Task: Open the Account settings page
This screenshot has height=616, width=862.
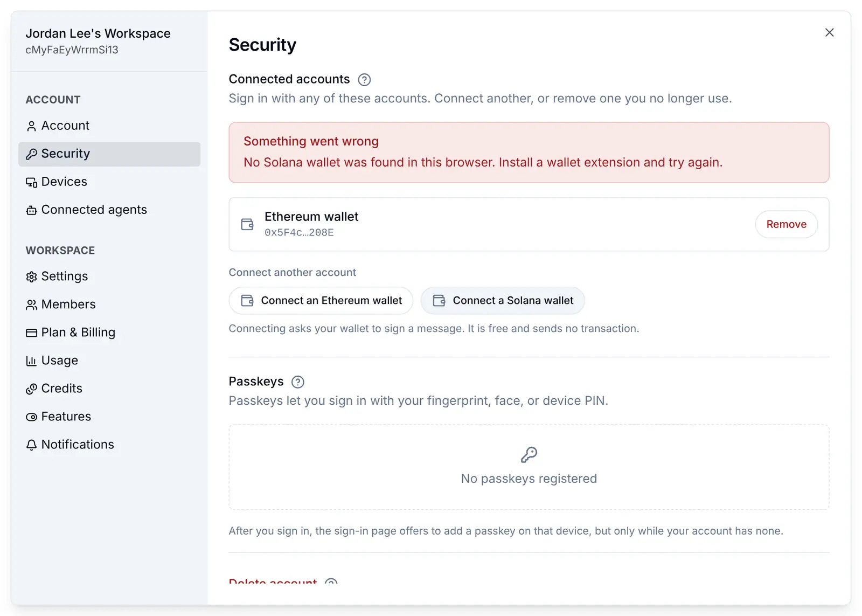Action: [109, 126]
